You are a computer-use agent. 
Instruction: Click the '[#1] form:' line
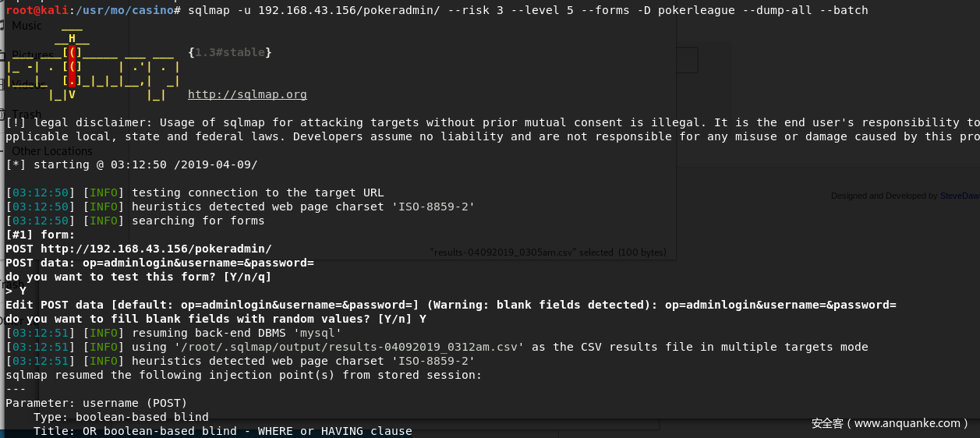coord(41,235)
